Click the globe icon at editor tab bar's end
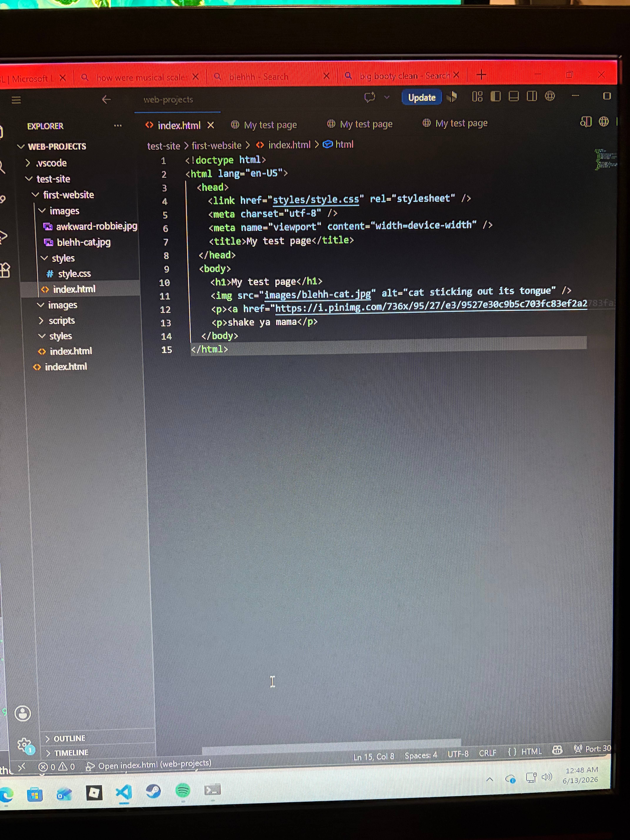 (604, 121)
